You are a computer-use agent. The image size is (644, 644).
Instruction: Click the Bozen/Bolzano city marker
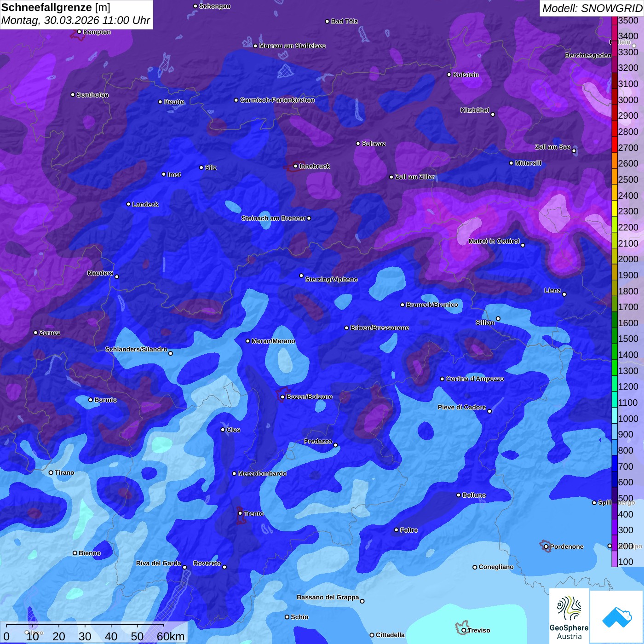pos(282,397)
